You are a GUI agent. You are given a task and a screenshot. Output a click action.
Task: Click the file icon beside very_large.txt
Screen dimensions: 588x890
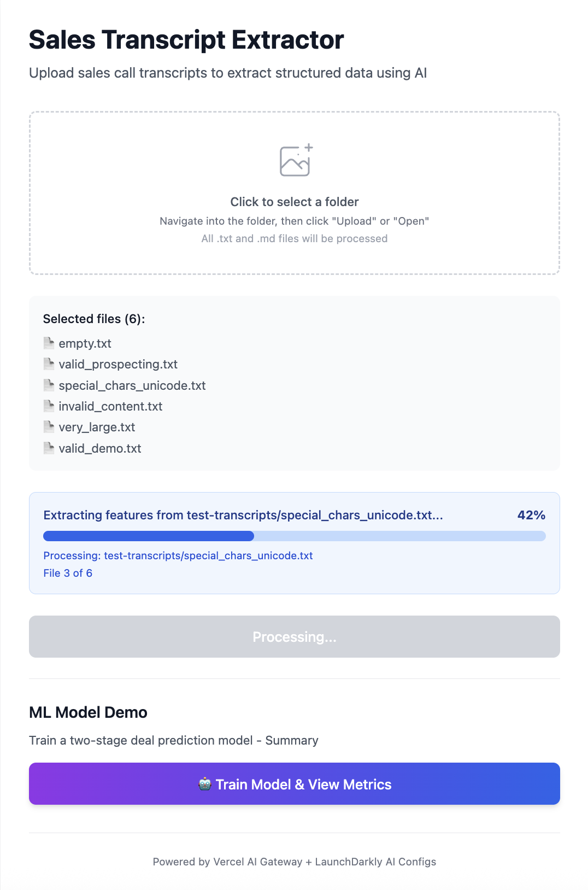pyautogui.click(x=48, y=426)
